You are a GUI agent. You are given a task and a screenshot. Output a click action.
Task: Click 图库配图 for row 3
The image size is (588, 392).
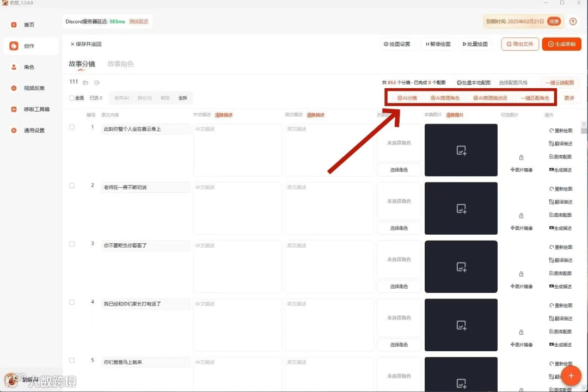click(x=561, y=273)
